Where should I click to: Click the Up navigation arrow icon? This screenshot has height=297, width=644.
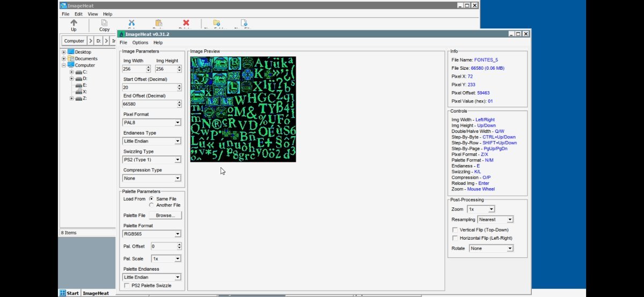[x=74, y=23]
